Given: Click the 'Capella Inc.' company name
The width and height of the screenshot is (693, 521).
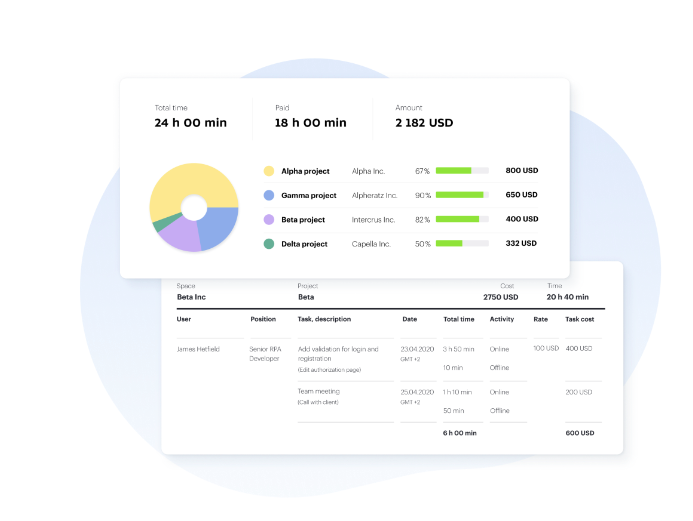Looking at the screenshot, I should 371,244.
